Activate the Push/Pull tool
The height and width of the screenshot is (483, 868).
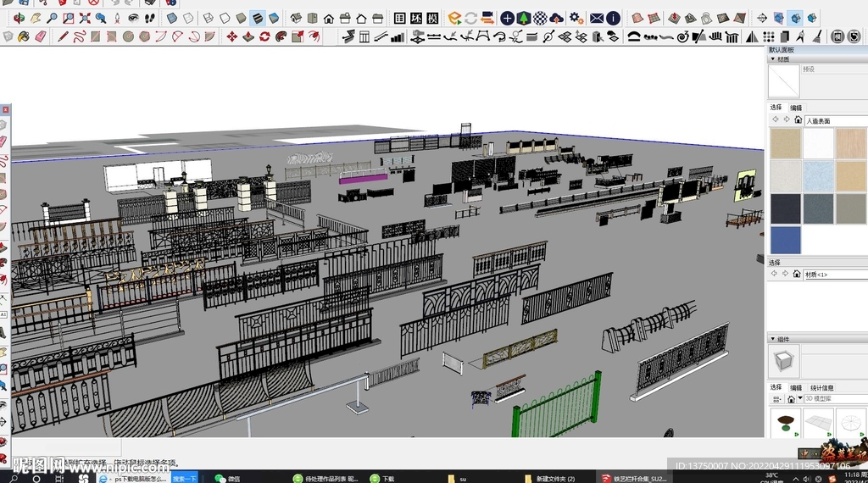click(x=249, y=36)
